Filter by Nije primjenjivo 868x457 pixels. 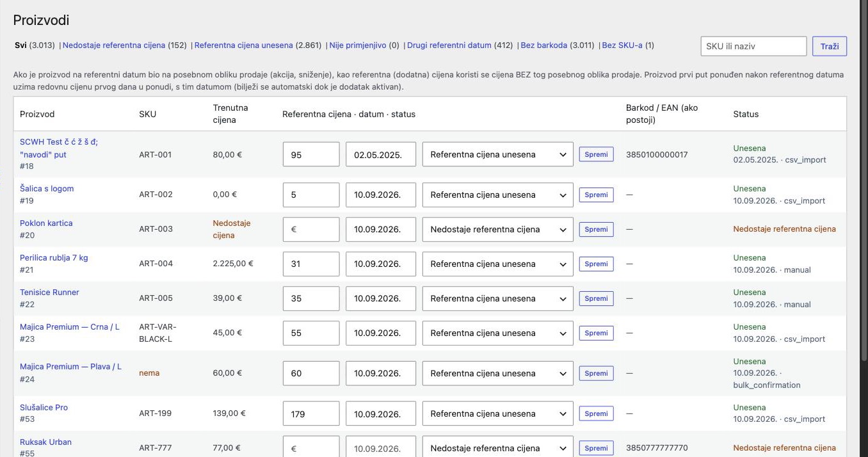[x=358, y=45]
